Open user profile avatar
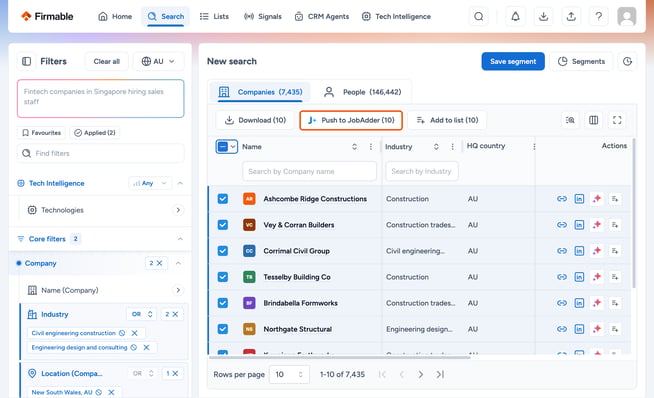 (x=626, y=16)
